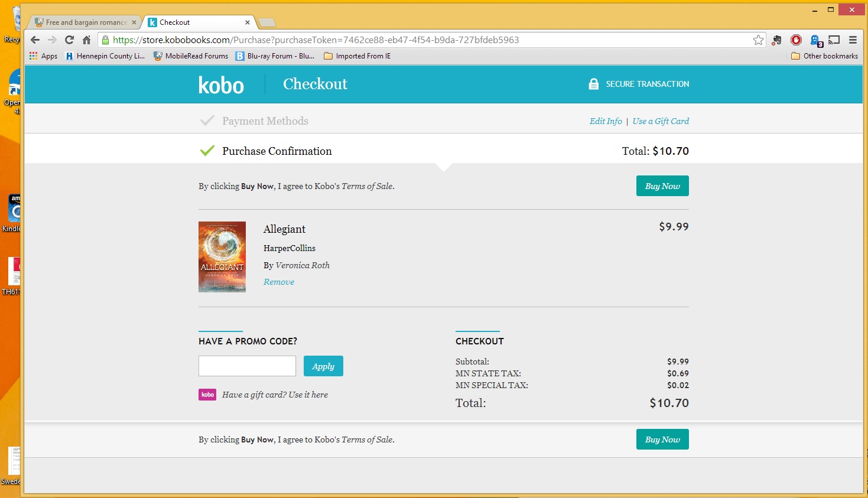868x498 pixels.
Task: Click the promo code text field
Action: [247, 366]
